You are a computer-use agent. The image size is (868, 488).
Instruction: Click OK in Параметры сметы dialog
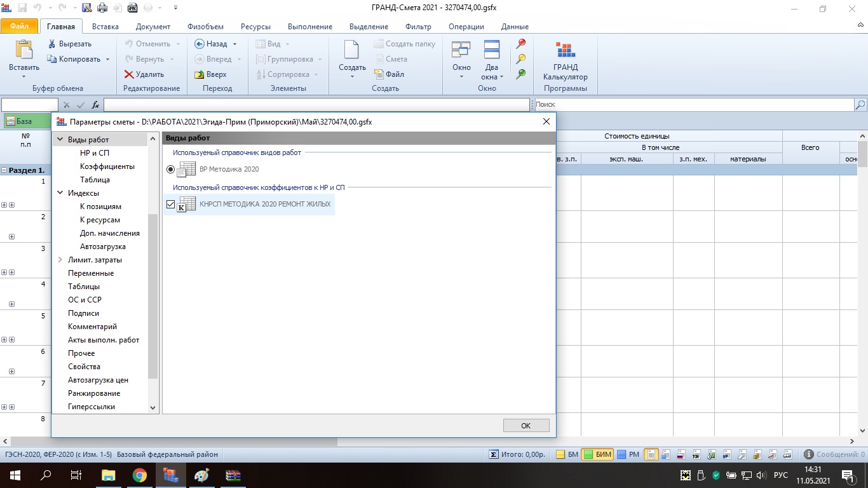pos(526,426)
